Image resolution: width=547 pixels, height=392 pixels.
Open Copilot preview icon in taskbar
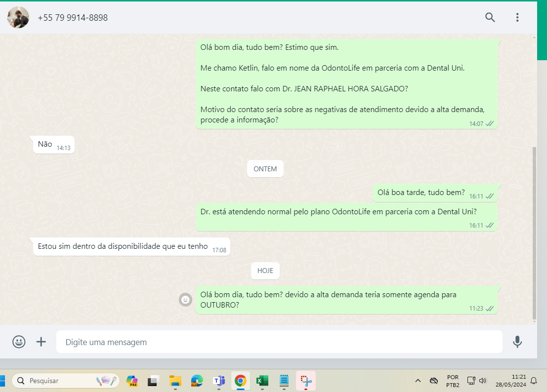point(132,381)
